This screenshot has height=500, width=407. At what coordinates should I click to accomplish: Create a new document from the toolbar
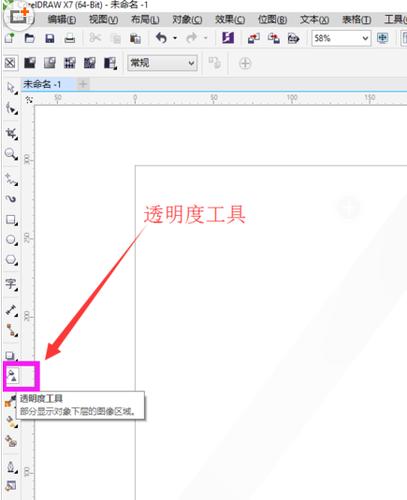(9, 38)
